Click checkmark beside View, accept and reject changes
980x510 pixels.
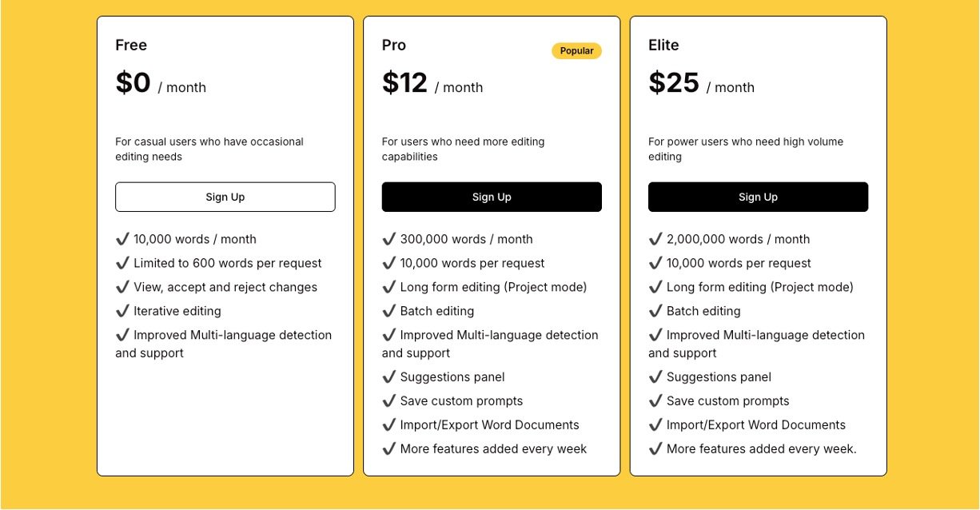[x=122, y=287]
